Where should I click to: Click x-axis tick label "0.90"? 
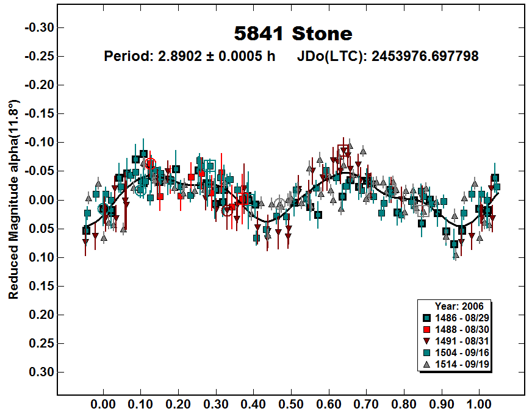point(442,404)
